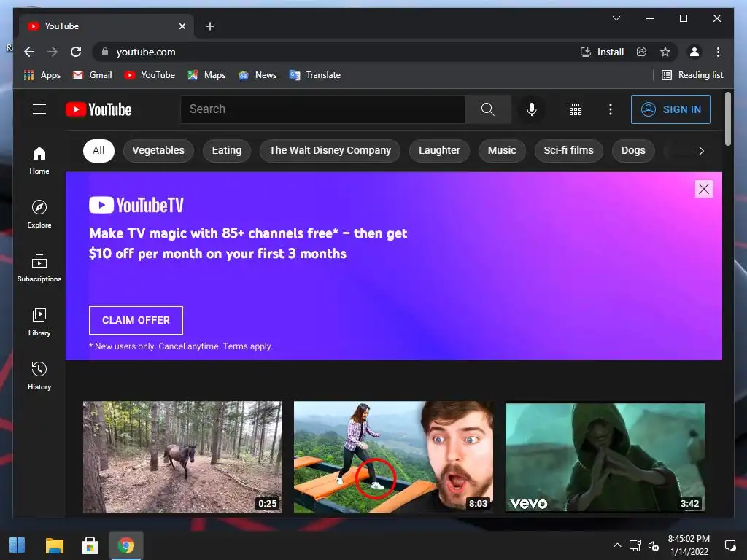Open a new tab with plus button
Viewport: 747px width, 560px height.
coord(209,26)
